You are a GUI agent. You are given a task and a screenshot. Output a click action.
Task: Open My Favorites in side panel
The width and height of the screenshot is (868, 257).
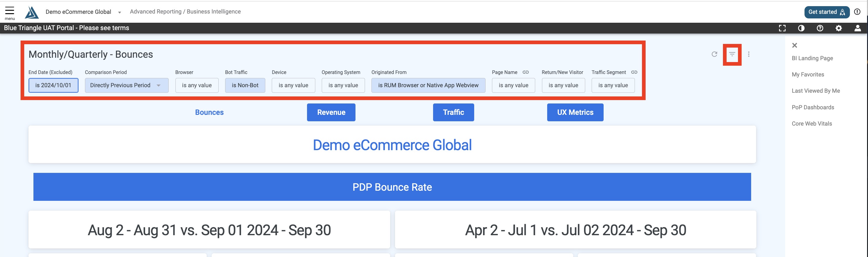808,74
